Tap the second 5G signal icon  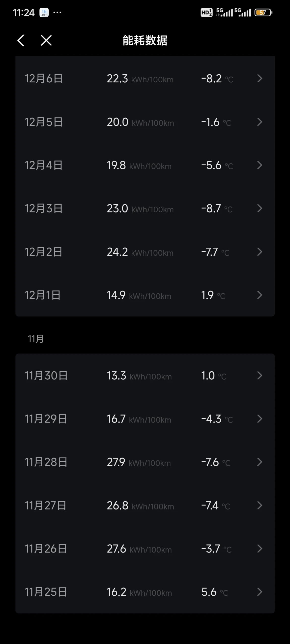[x=243, y=12]
